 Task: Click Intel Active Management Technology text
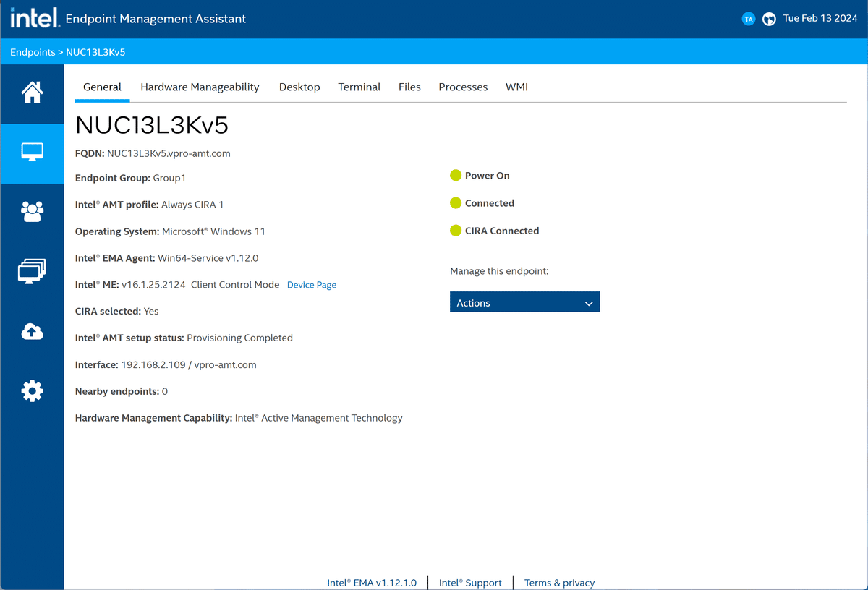[319, 418]
